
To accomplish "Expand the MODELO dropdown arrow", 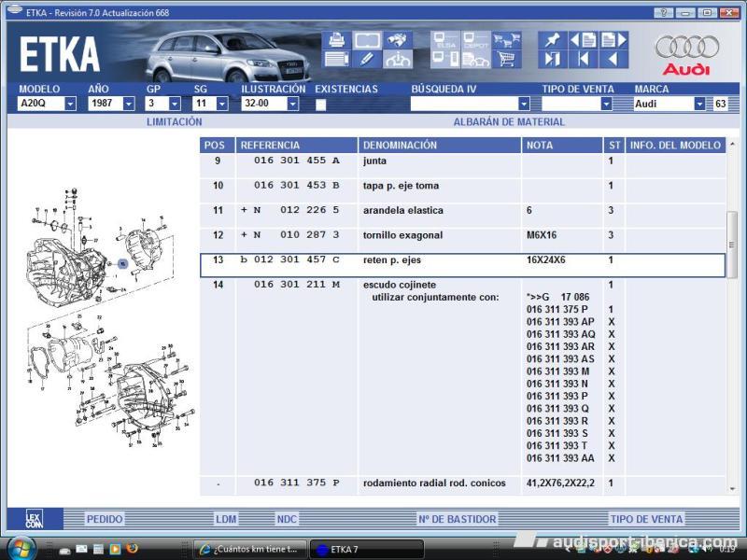I will click(70, 104).
